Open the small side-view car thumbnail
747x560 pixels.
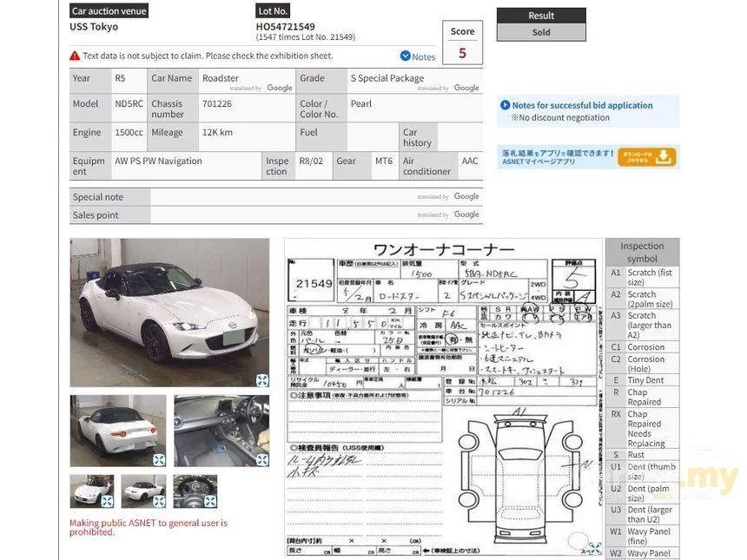[x=143, y=491]
